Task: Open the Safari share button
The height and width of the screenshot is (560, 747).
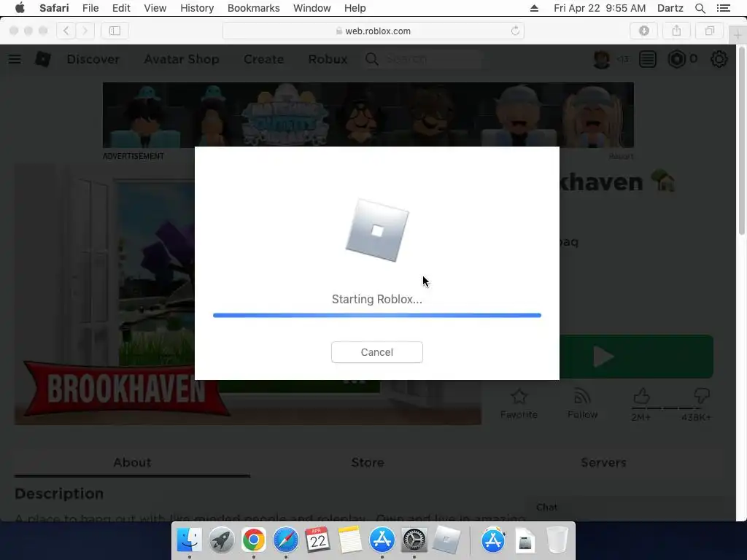Action: (676, 31)
